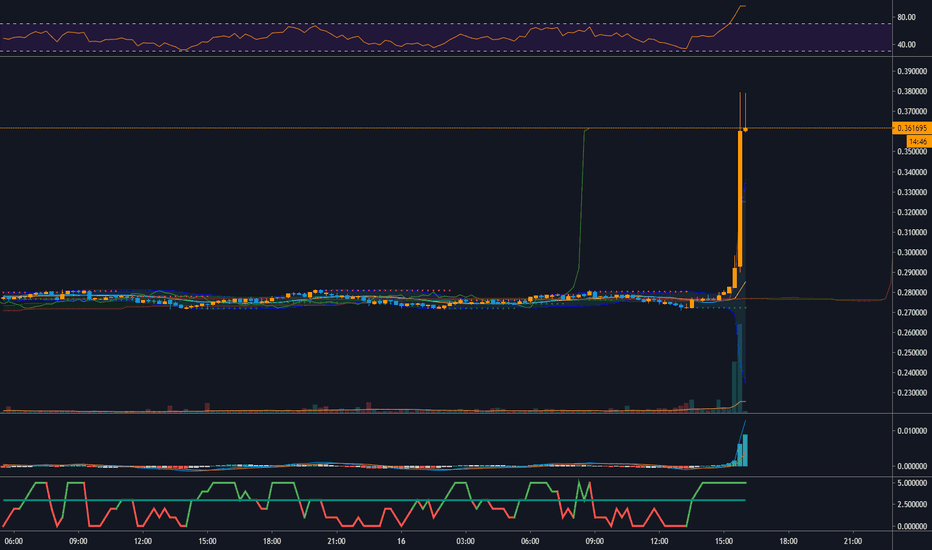Click the 80.00 RSI scale label

(x=906, y=17)
